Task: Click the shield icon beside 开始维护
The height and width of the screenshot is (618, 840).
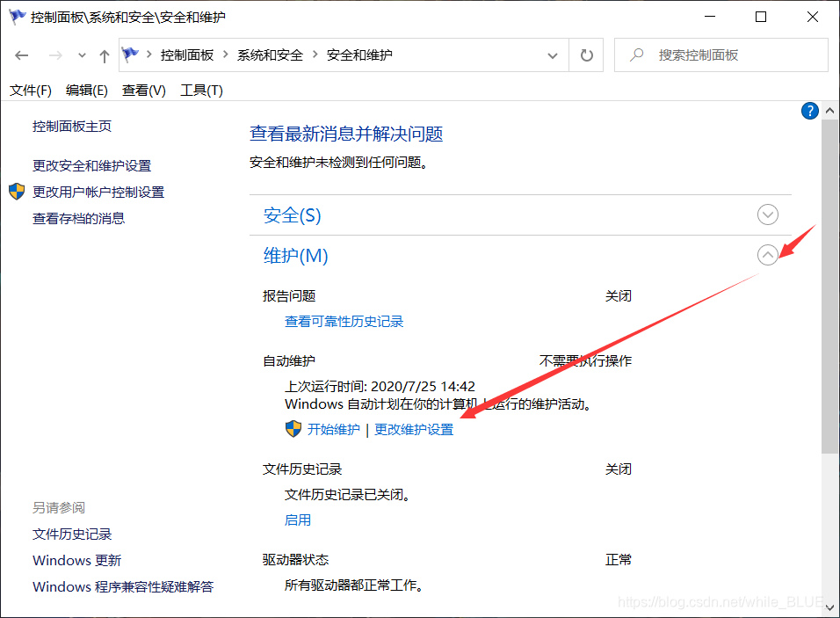Action: tap(293, 429)
